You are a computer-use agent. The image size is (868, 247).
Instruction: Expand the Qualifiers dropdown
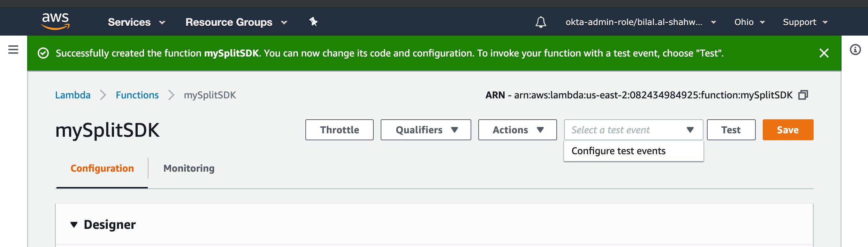(426, 130)
